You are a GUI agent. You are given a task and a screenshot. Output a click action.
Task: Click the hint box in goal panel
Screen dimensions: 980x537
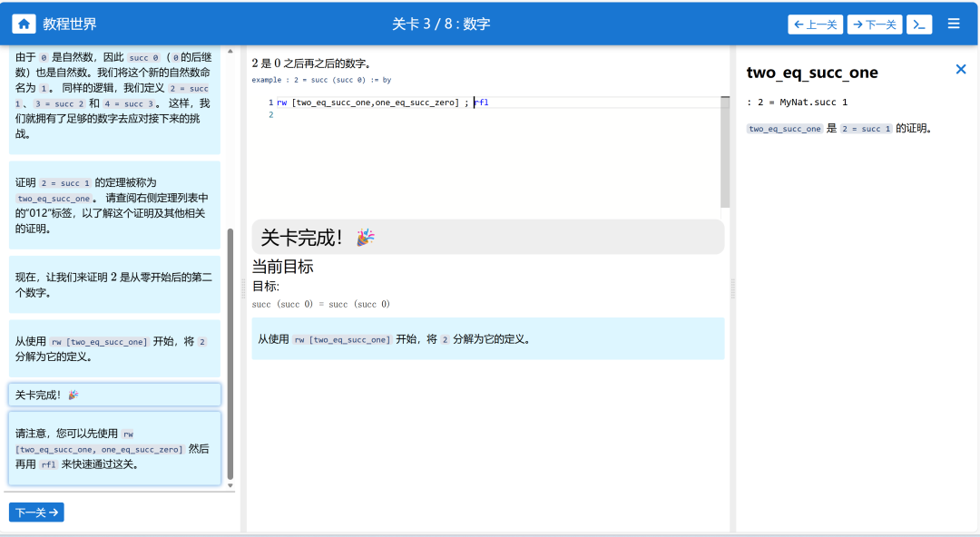pyautogui.click(x=488, y=339)
